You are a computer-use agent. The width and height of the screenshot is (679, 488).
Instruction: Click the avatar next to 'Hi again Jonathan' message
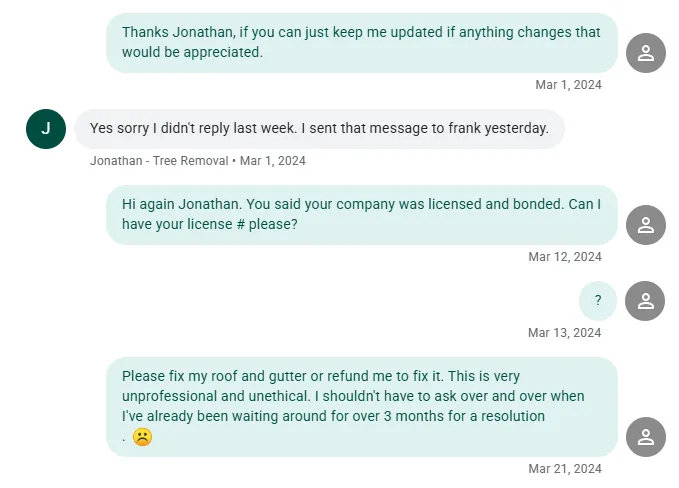tap(645, 225)
